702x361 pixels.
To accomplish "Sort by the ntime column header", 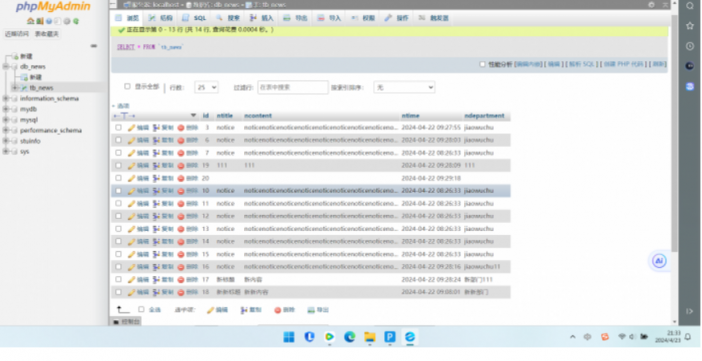I will 410,116.
